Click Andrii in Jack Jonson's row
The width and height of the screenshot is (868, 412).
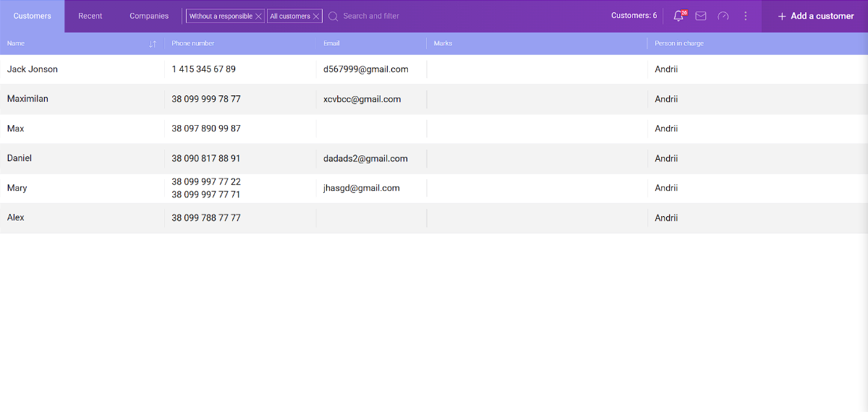(x=666, y=69)
